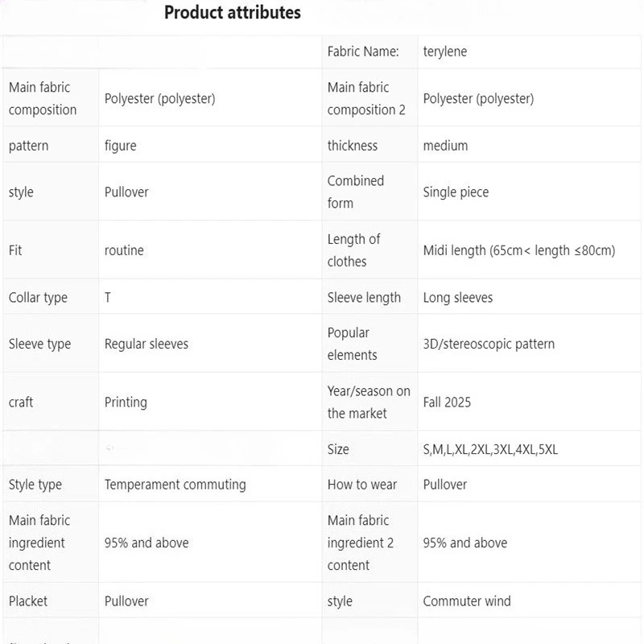Click the Regular sleeves value

coord(147,344)
